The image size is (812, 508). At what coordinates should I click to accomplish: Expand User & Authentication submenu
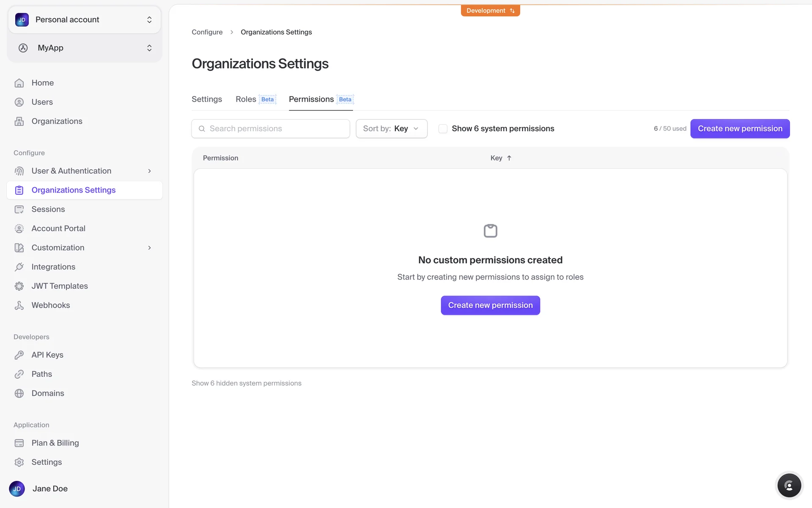[x=149, y=171]
